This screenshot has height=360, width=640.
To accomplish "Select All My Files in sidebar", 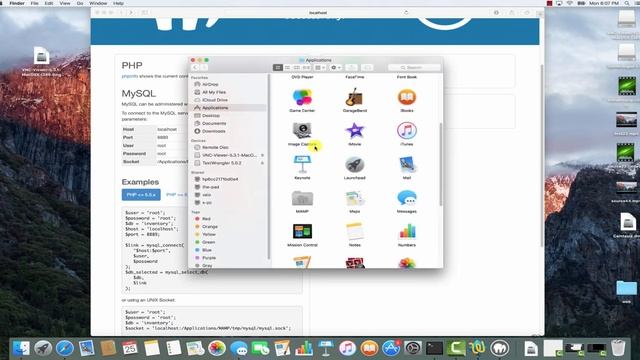I will coord(214,92).
